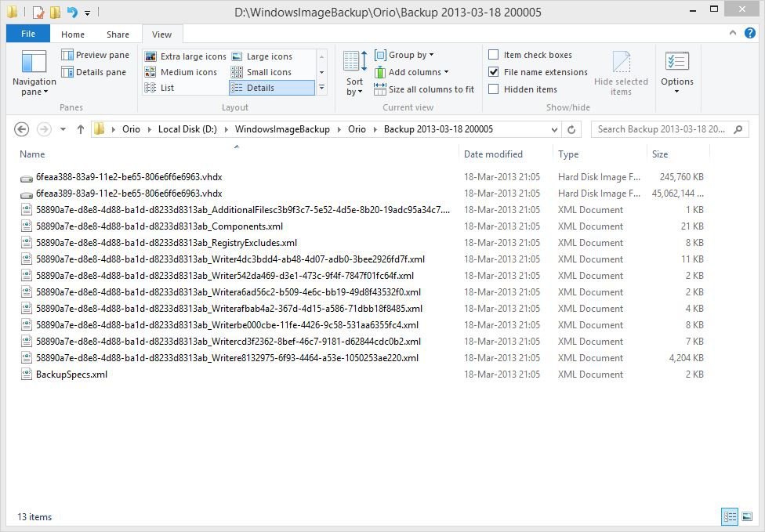The height and width of the screenshot is (532, 765).
Task: Select the Writer542da469 xml file
Action: coord(225,276)
